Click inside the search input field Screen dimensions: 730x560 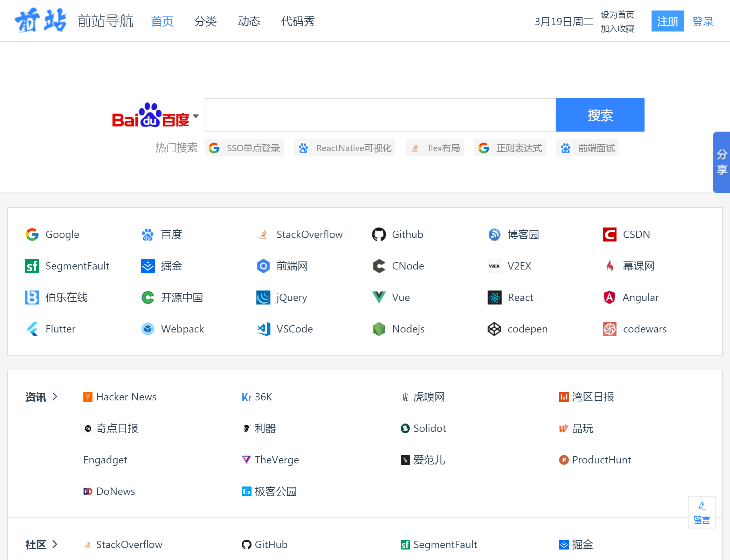tap(378, 115)
